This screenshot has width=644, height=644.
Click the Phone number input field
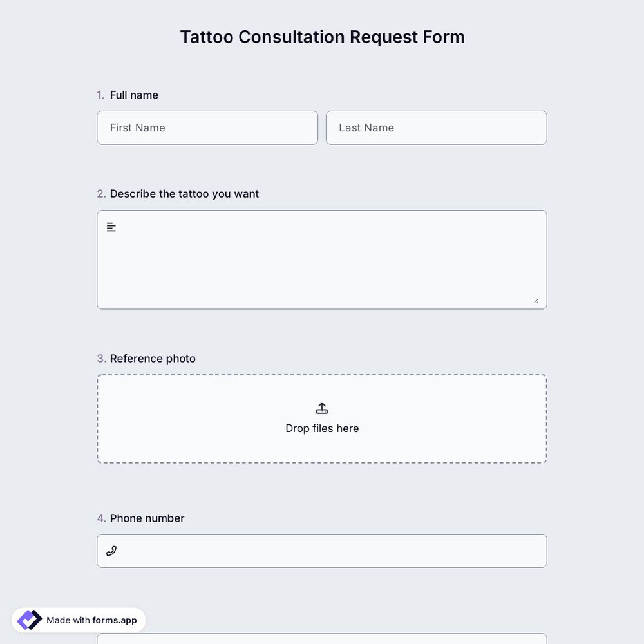coord(322,551)
